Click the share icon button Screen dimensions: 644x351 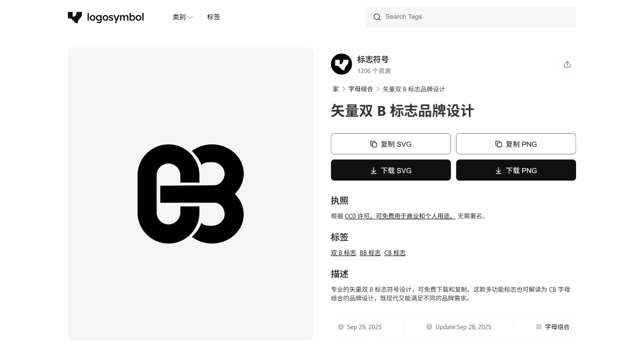click(567, 64)
